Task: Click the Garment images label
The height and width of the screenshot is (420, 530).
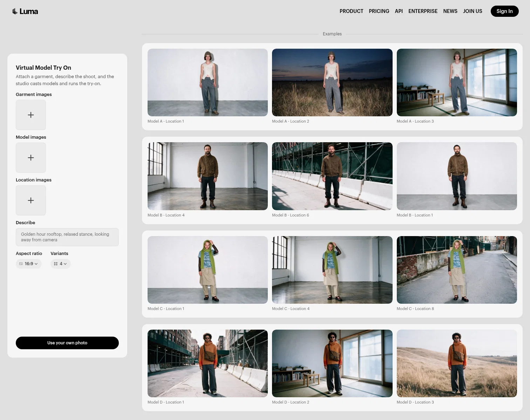Action: pos(34,95)
